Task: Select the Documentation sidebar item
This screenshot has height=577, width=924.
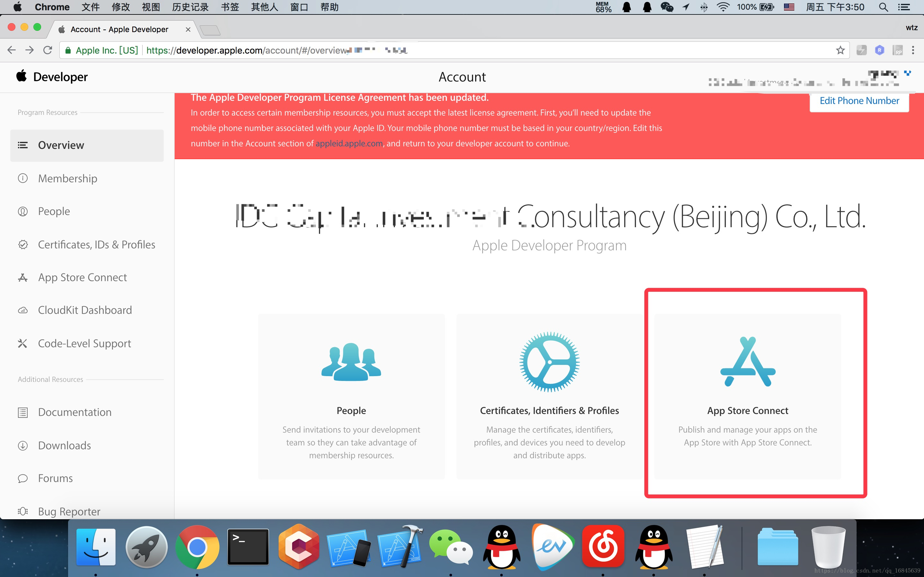Action: 75,411
